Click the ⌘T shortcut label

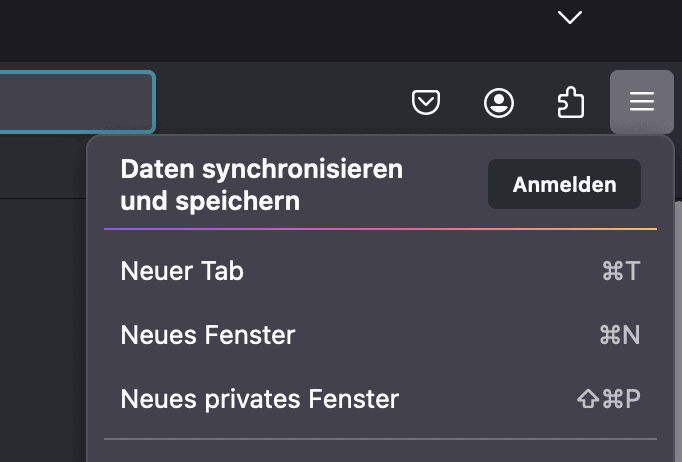pos(620,271)
